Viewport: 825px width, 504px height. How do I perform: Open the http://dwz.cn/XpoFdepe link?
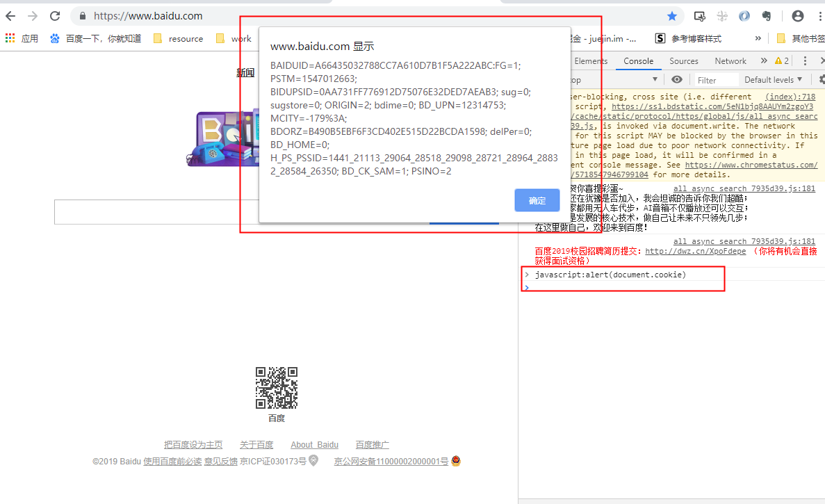click(x=695, y=252)
